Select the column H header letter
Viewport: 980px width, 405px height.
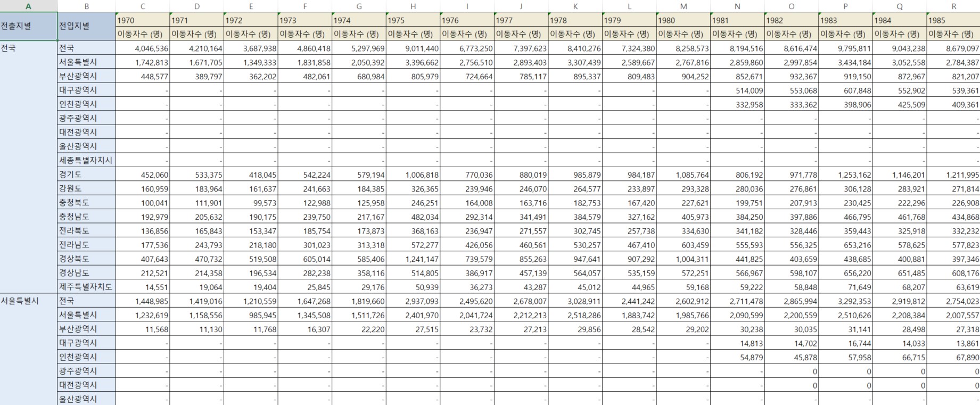coord(413,6)
